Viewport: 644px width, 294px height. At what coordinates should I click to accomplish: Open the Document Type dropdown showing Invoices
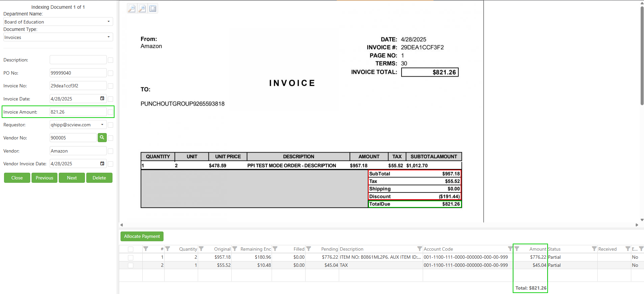[58, 37]
